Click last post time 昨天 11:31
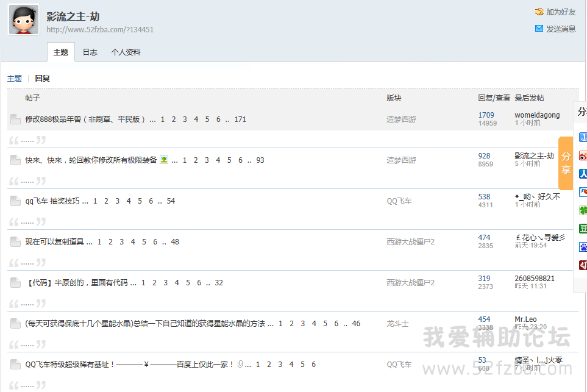The width and height of the screenshot is (587, 392). click(530, 286)
